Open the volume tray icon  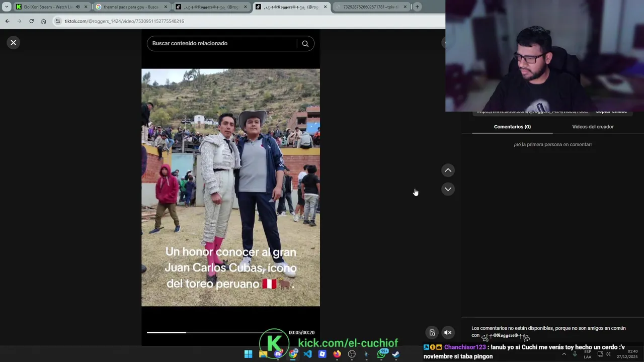608,354
